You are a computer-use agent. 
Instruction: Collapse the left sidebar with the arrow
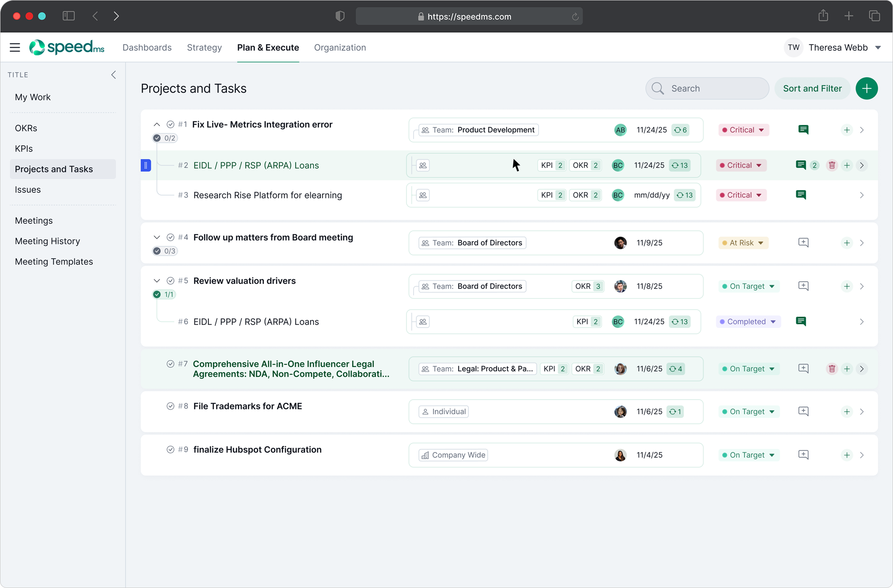click(x=113, y=75)
